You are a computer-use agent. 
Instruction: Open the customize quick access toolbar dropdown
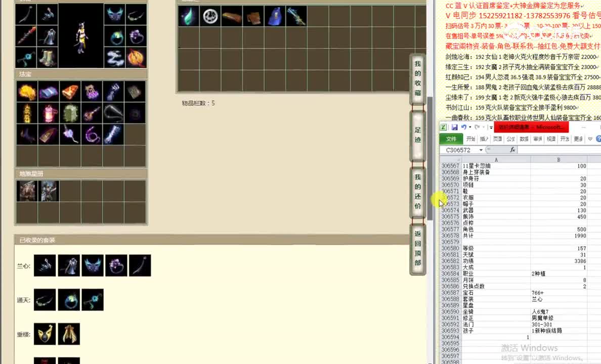[x=491, y=128]
